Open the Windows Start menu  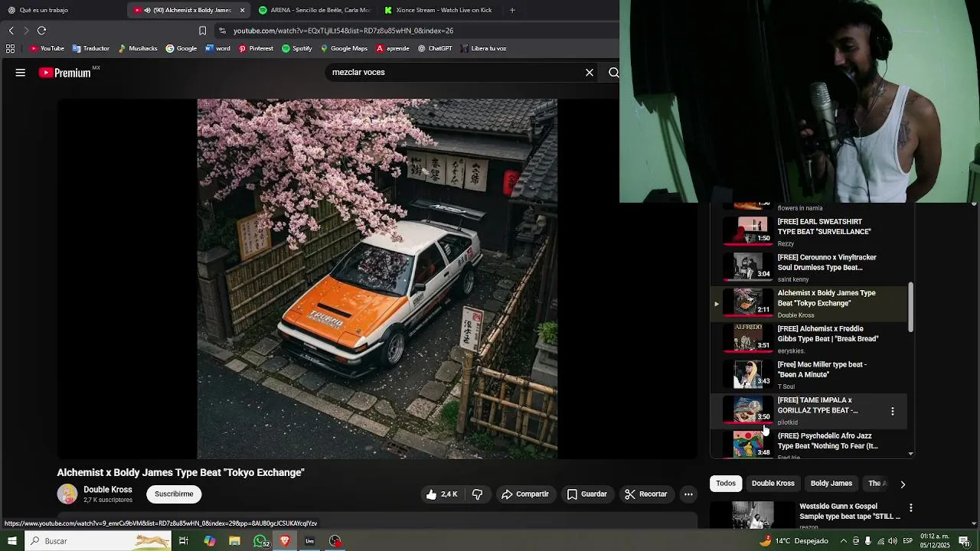click(x=12, y=541)
